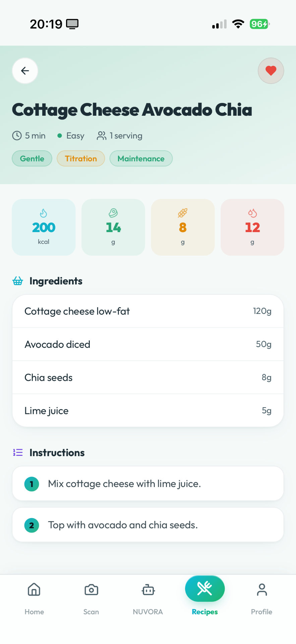The width and height of the screenshot is (296, 644).
Task: Tap the Gentle tag
Action: (x=32, y=159)
